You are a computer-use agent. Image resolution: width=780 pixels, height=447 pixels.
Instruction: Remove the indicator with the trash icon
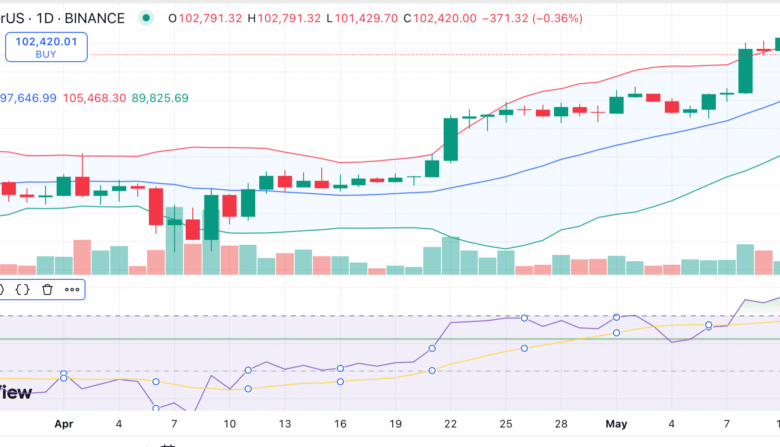click(47, 289)
